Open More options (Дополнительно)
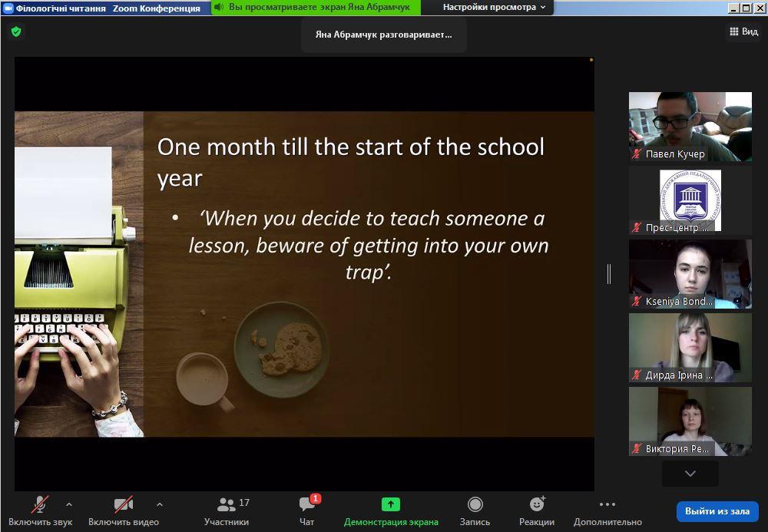Image resolution: width=768 pixels, height=532 pixels. pos(607,511)
